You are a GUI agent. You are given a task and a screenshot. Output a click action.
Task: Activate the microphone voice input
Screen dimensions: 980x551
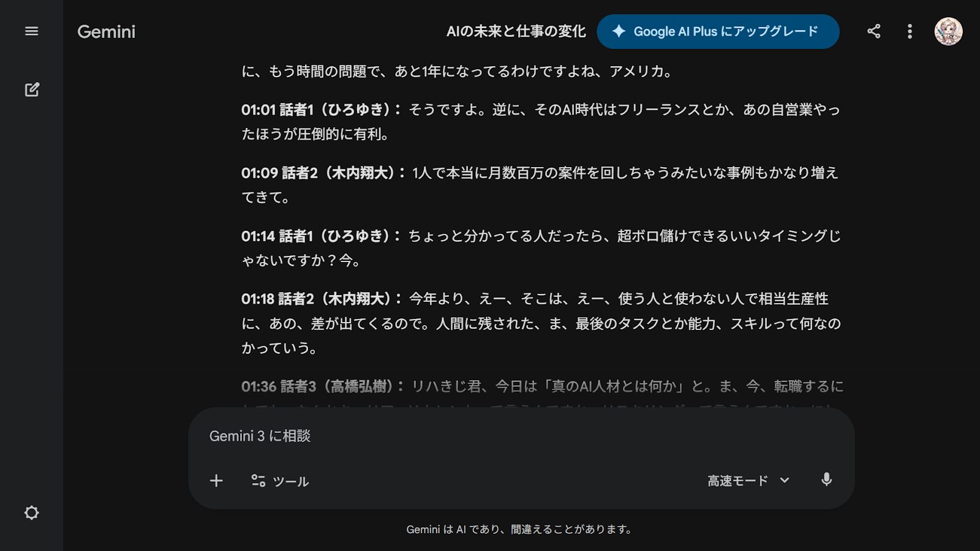(826, 480)
